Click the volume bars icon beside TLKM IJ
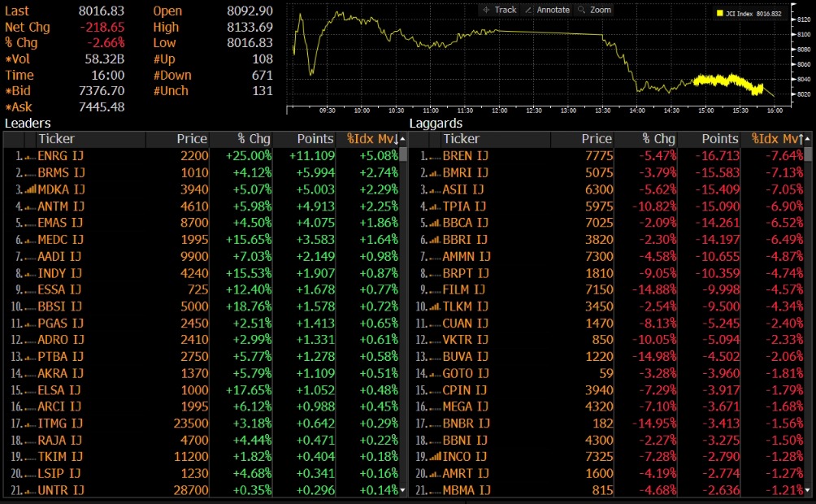Screen dimensions: 816x504 tap(435, 306)
